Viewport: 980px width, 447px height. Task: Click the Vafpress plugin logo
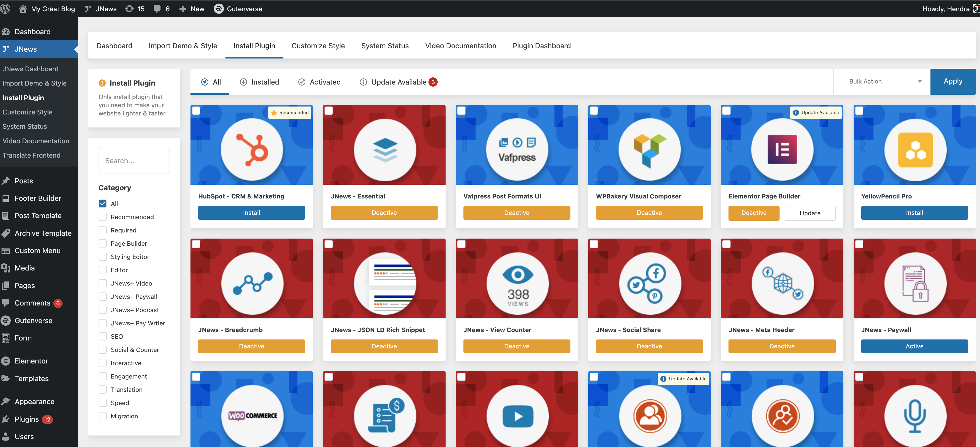click(517, 149)
